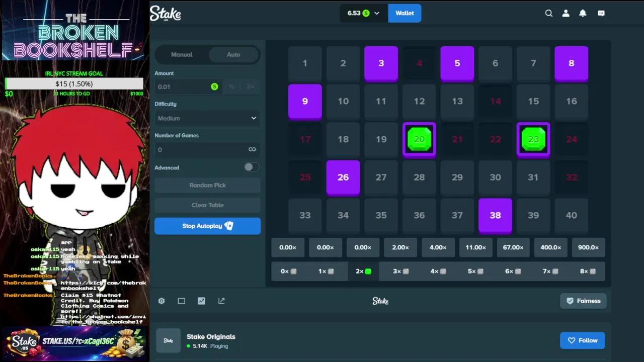Open the user profile icon
644x362 pixels.
566,14
